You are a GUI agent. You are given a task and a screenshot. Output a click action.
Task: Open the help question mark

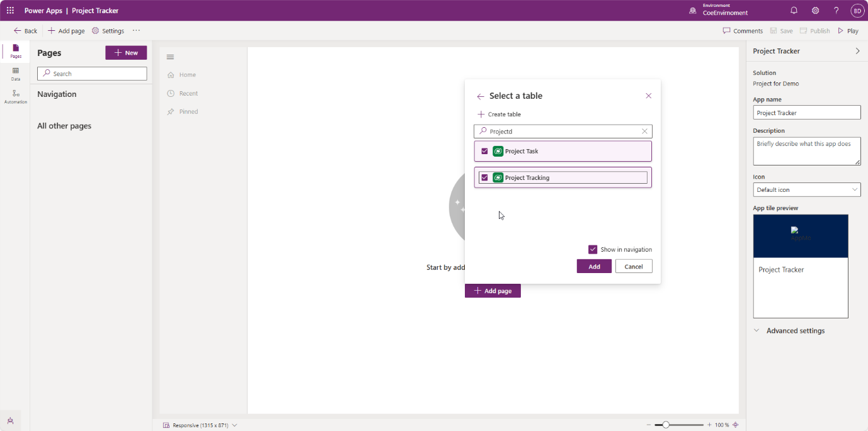click(x=837, y=11)
